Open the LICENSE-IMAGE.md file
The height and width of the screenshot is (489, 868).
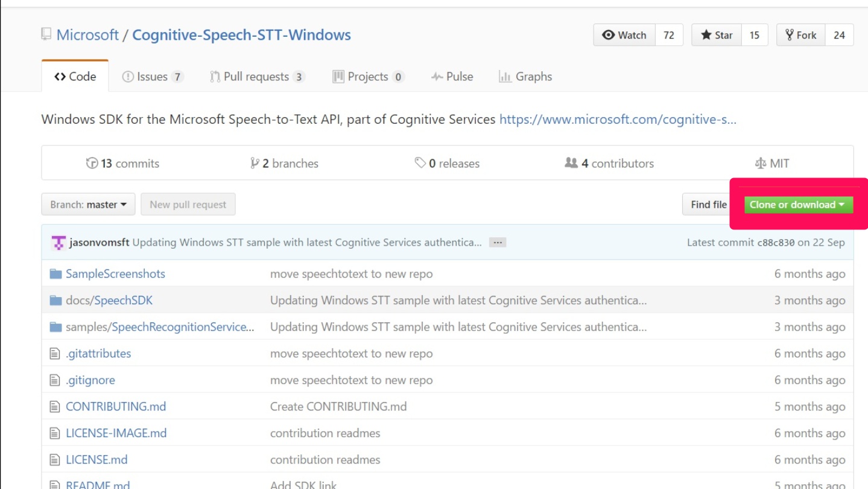[x=116, y=433]
